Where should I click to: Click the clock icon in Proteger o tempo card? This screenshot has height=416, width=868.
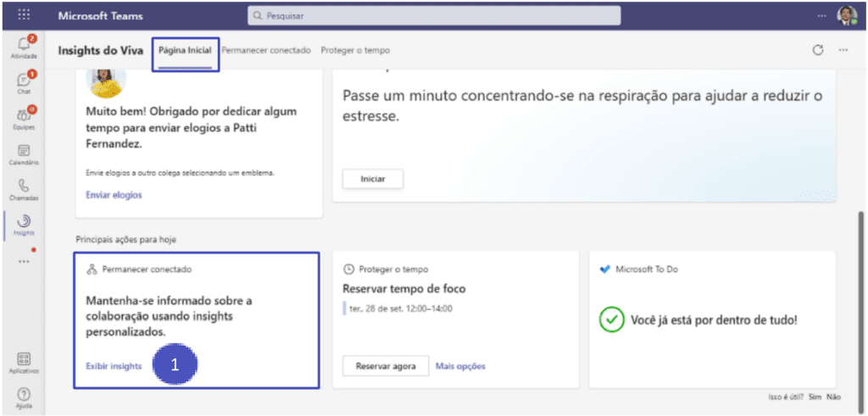348,269
